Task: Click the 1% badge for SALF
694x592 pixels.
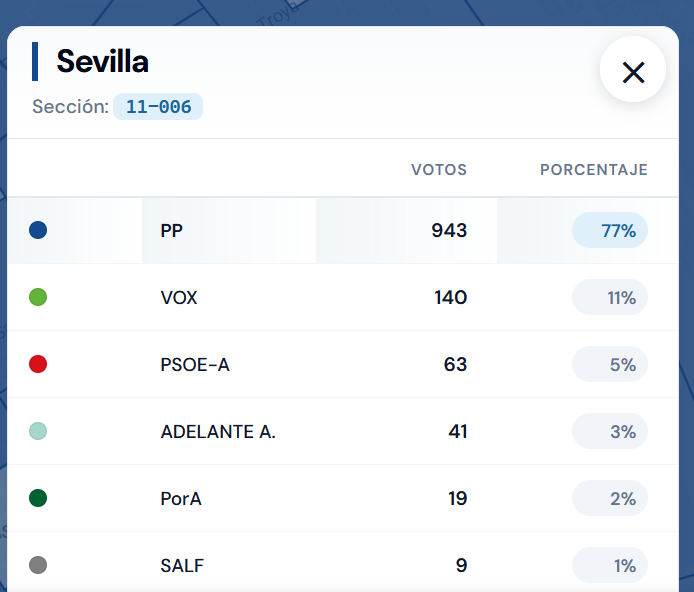Action: (x=610, y=565)
